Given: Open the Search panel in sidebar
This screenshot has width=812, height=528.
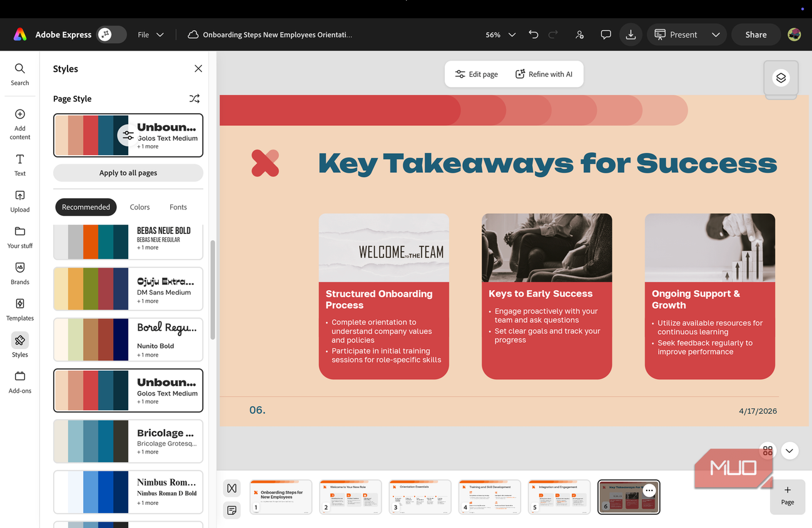Looking at the screenshot, I should [x=20, y=74].
